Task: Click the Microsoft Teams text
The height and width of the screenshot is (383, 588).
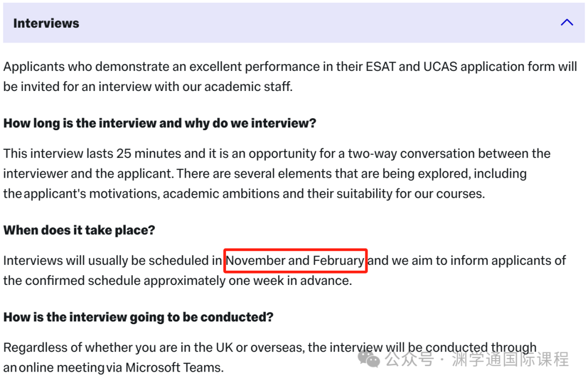Action: 174,368
